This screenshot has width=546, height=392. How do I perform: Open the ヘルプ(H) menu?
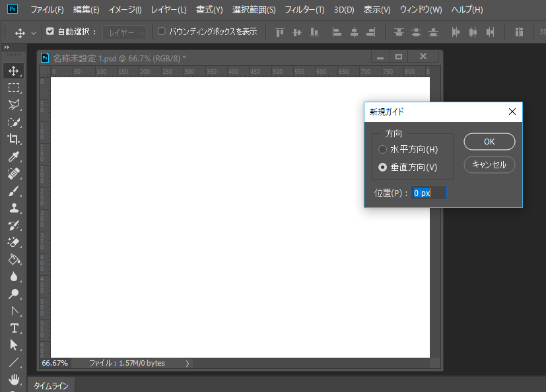[467, 10]
